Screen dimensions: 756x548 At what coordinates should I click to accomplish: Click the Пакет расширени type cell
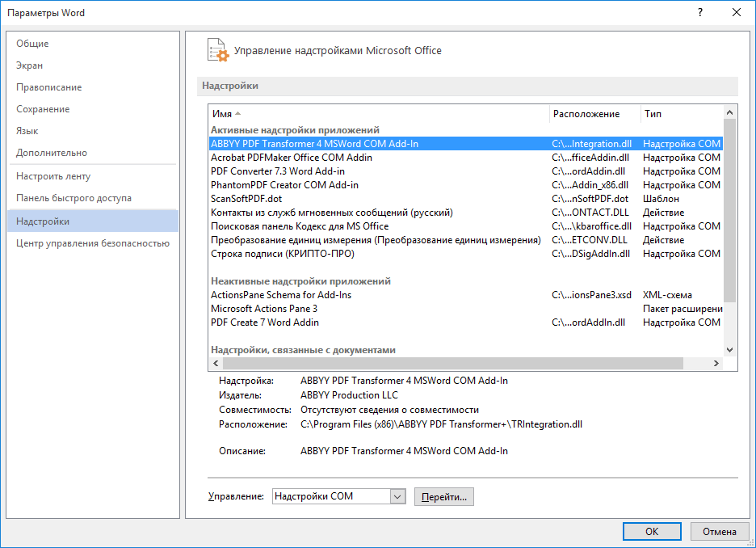[682, 309]
